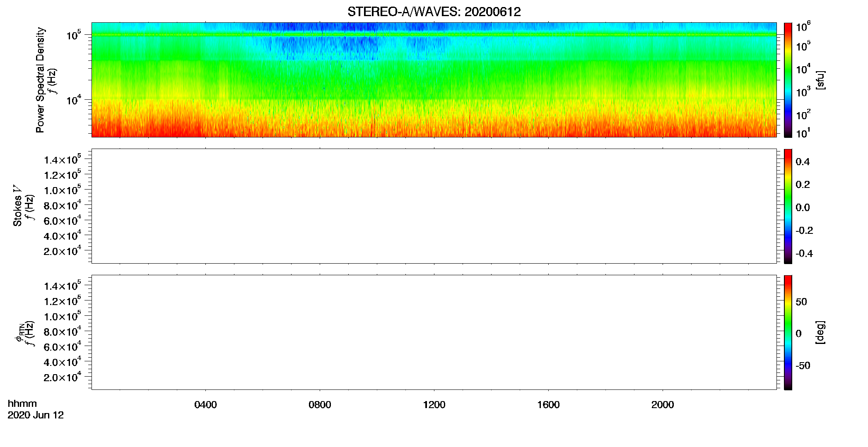Click the -0.4 tick on Stokes V colorbar
The image size is (868, 447).
click(x=804, y=254)
